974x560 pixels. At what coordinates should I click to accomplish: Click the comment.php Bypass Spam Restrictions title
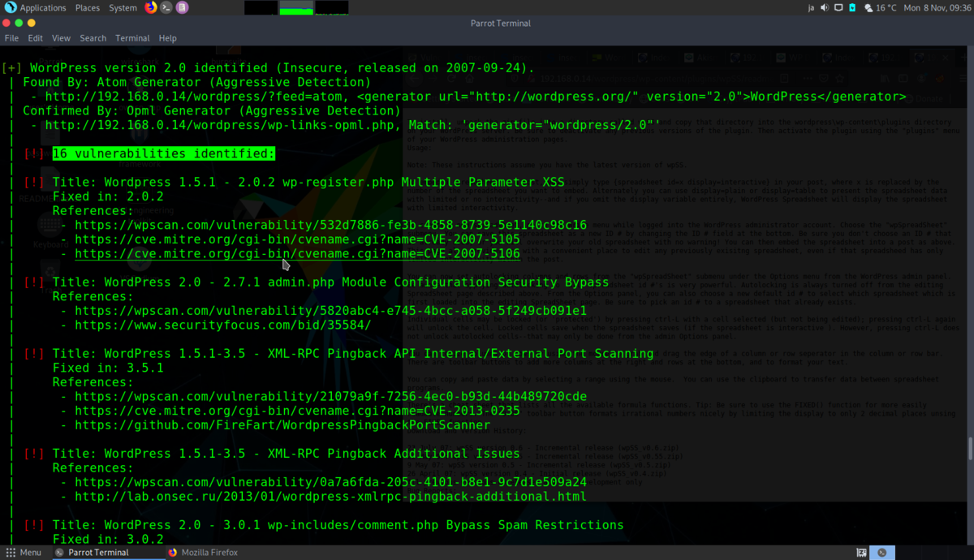pyautogui.click(x=338, y=525)
